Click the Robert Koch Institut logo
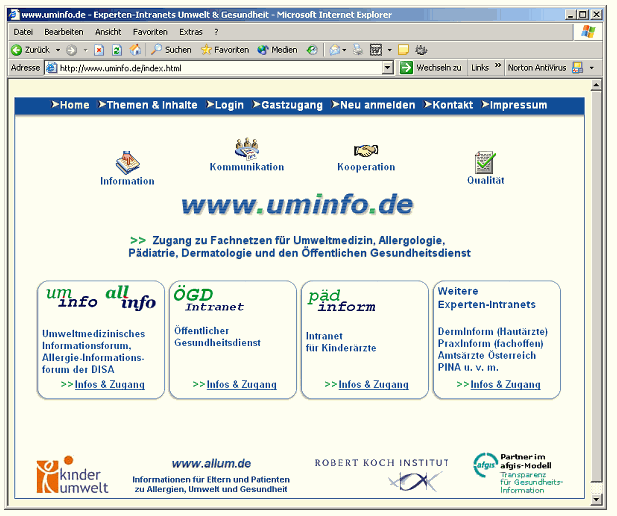Viewport: 617px width, 516px height. coord(381,475)
